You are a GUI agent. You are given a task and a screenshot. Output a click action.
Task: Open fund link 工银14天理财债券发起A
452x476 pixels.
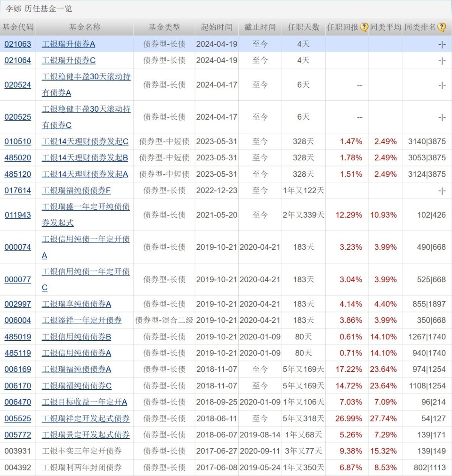pyautogui.click(x=85, y=174)
